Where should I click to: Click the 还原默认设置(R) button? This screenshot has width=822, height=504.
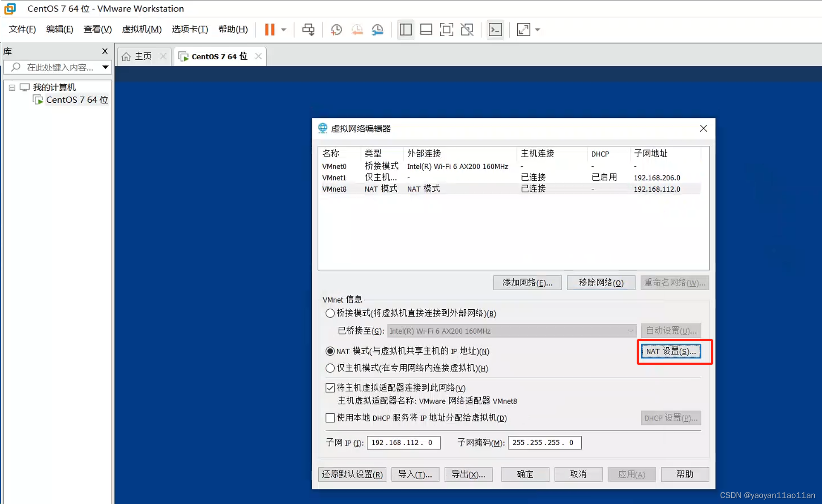pyautogui.click(x=352, y=474)
